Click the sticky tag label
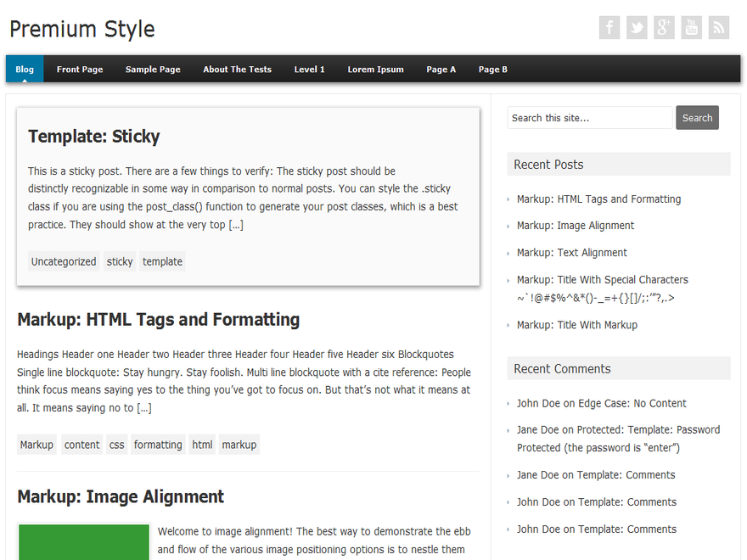 [119, 261]
